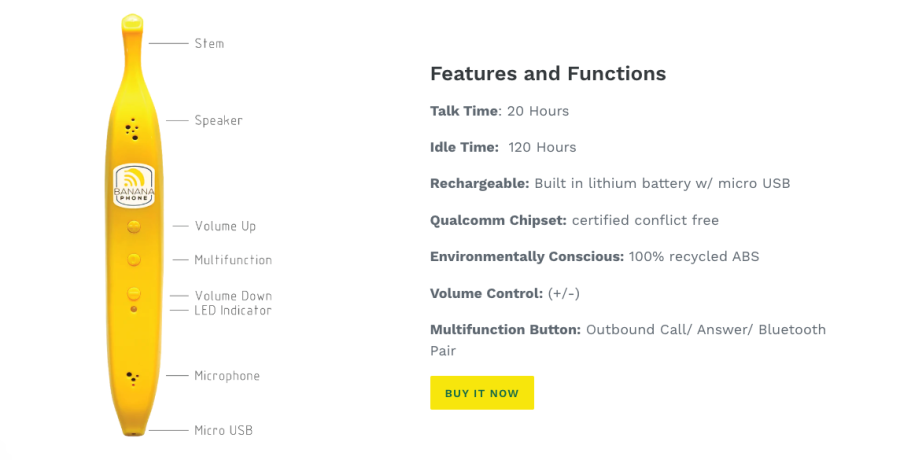
Task: Click the speaker holes on the banana
Action: (x=132, y=129)
